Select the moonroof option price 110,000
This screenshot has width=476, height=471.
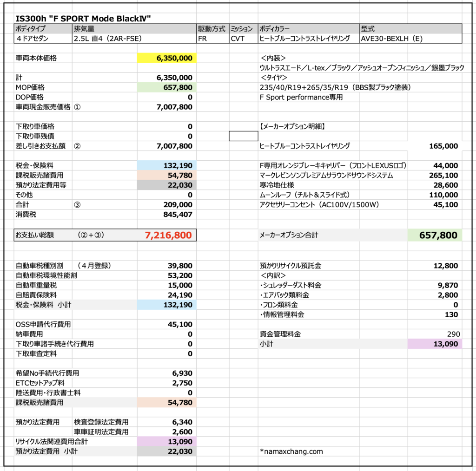[443, 195]
